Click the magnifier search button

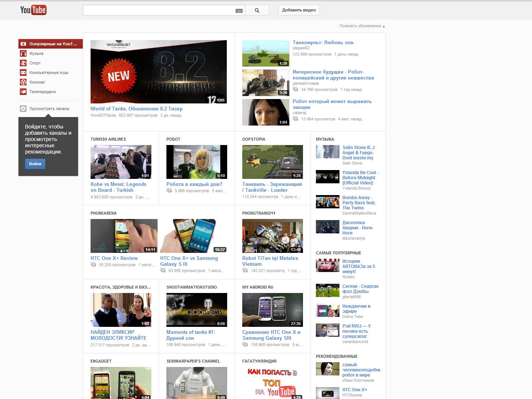tap(257, 10)
